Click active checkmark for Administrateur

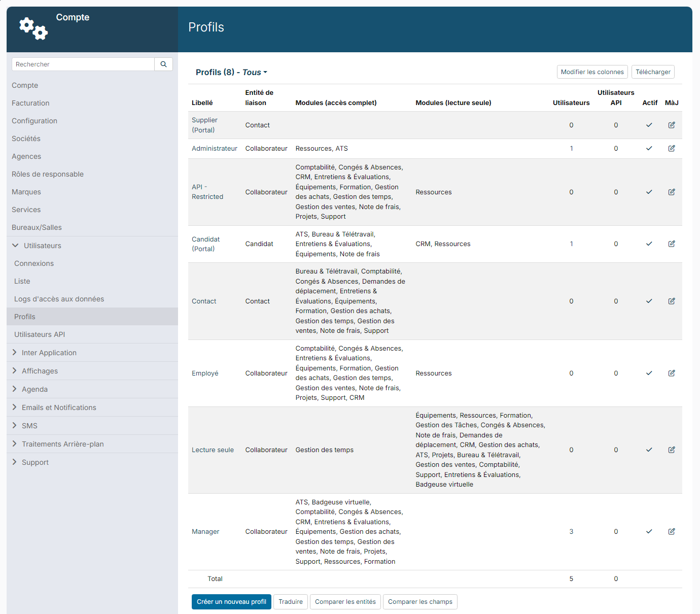[x=649, y=148]
